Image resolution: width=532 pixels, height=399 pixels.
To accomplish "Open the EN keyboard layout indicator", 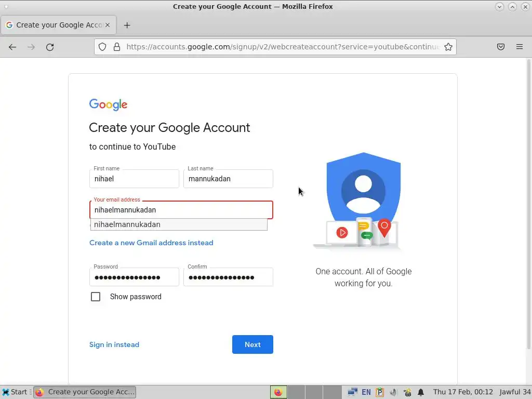I will point(366,392).
